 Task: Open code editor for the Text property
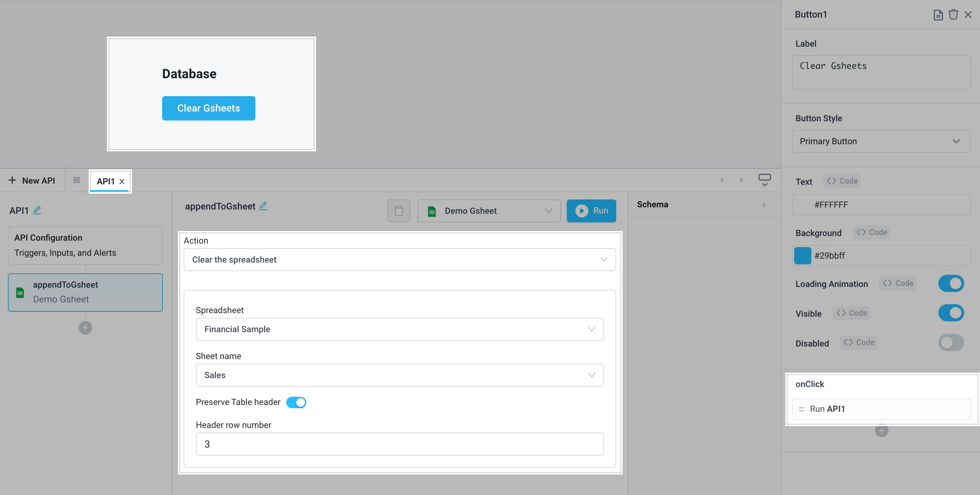coord(842,181)
